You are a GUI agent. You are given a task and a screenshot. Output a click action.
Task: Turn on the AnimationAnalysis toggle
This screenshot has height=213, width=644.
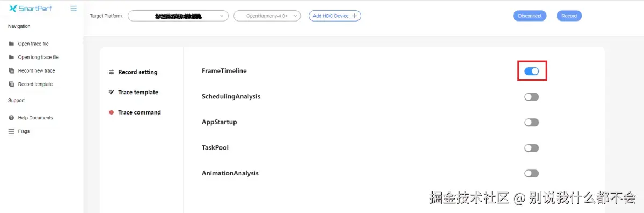point(531,174)
